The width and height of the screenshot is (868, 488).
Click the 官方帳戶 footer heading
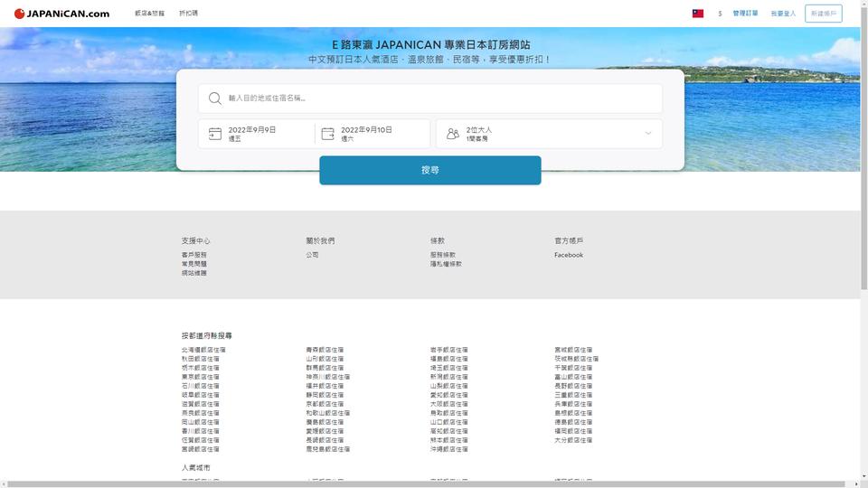click(569, 240)
